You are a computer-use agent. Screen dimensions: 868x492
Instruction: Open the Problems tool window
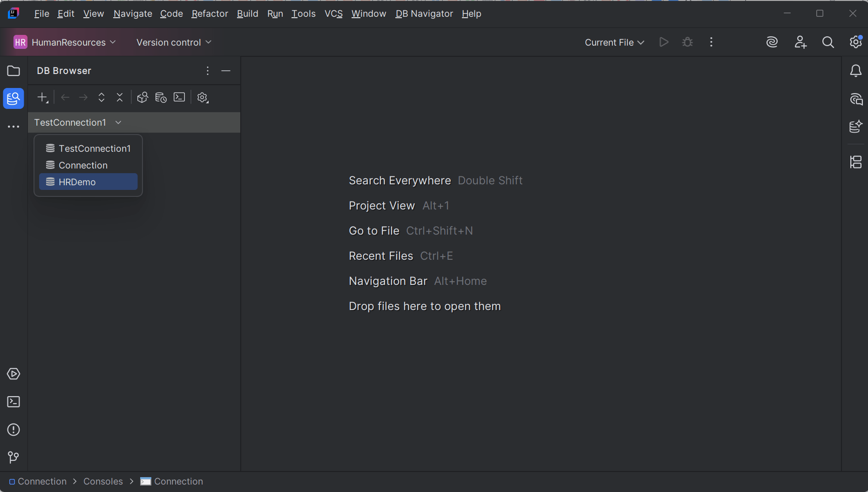(13, 429)
